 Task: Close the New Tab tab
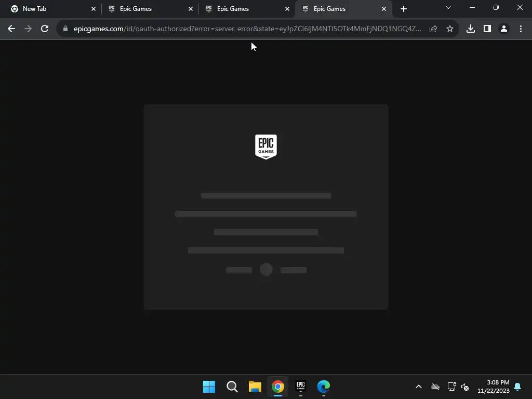94,9
